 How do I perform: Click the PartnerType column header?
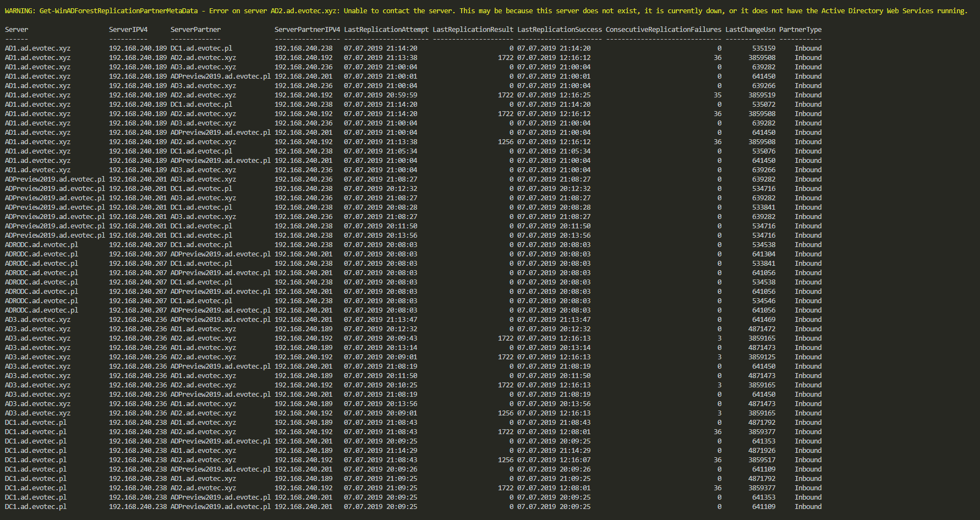(x=800, y=30)
